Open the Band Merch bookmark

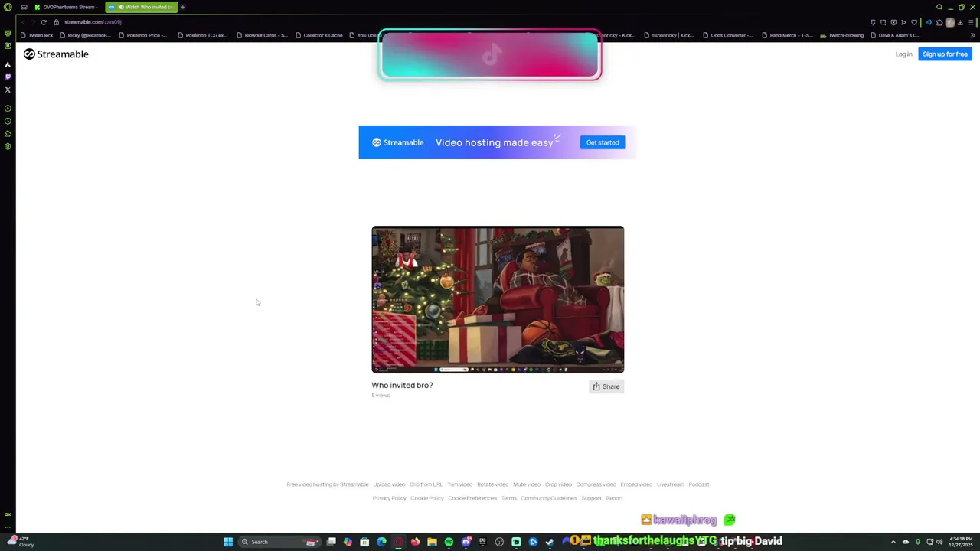(x=787, y=35)
